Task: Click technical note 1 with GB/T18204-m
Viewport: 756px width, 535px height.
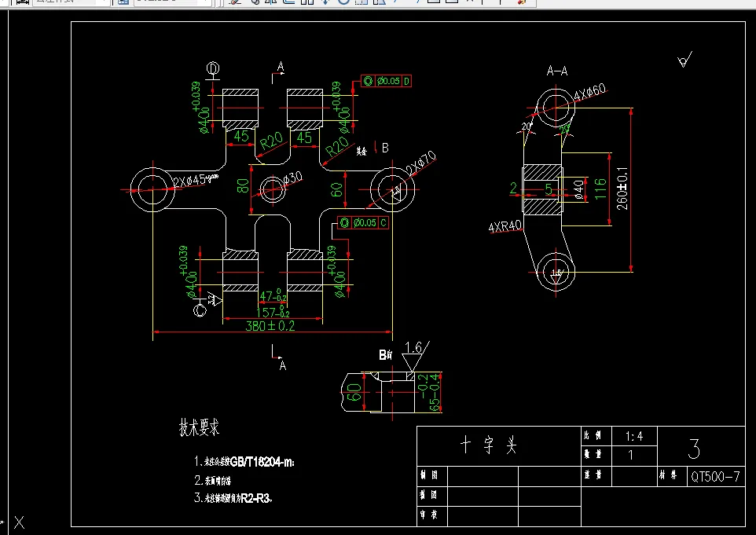Action: point(244,461)
